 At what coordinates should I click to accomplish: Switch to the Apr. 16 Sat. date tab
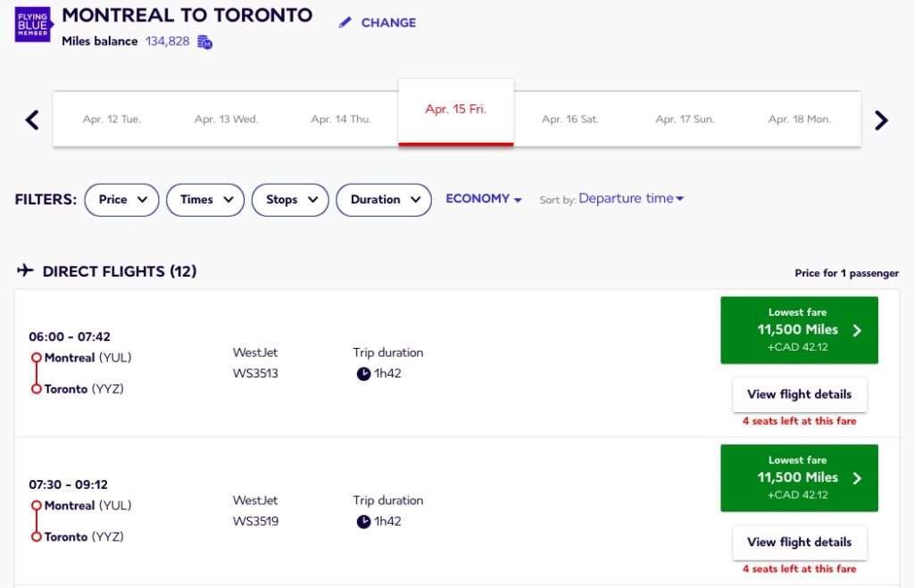[569, 118]
